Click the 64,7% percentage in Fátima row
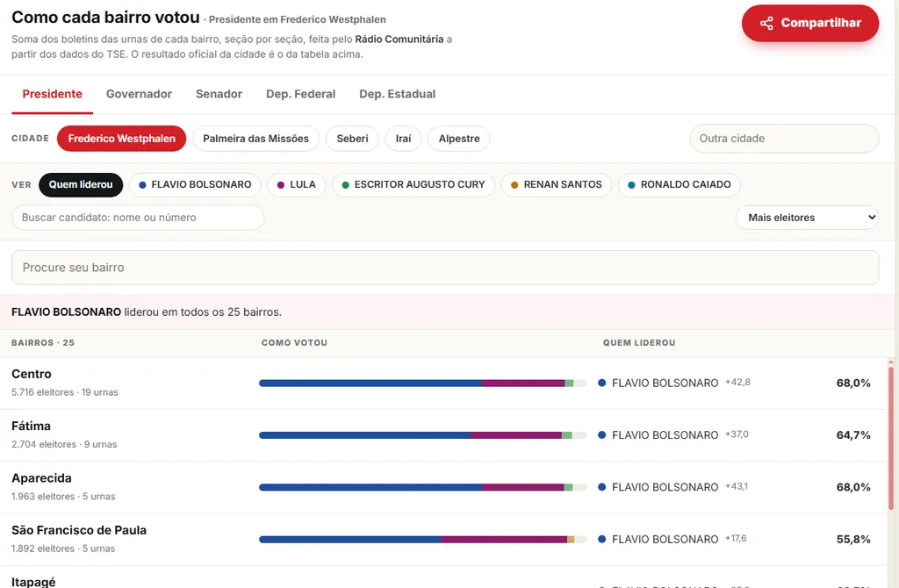The height and width of the screenshot is (588, 899). point(853,435)
